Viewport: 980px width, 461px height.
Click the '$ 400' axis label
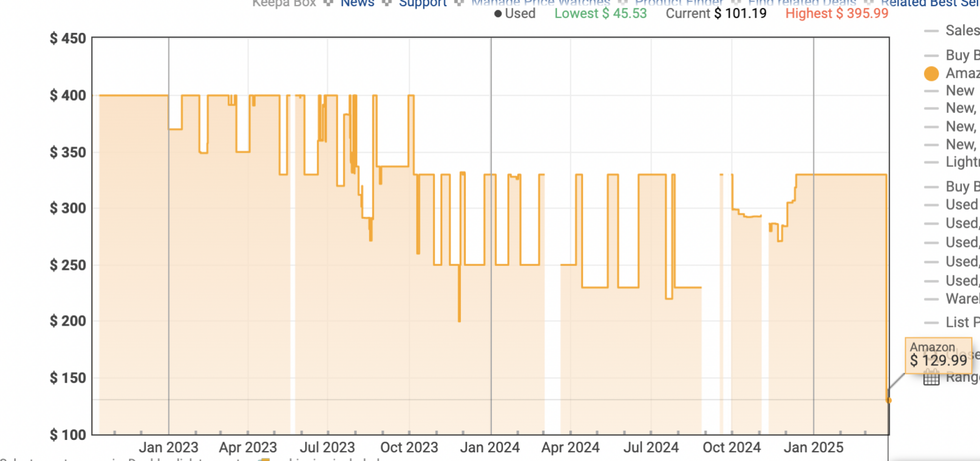tap(68, 96)
